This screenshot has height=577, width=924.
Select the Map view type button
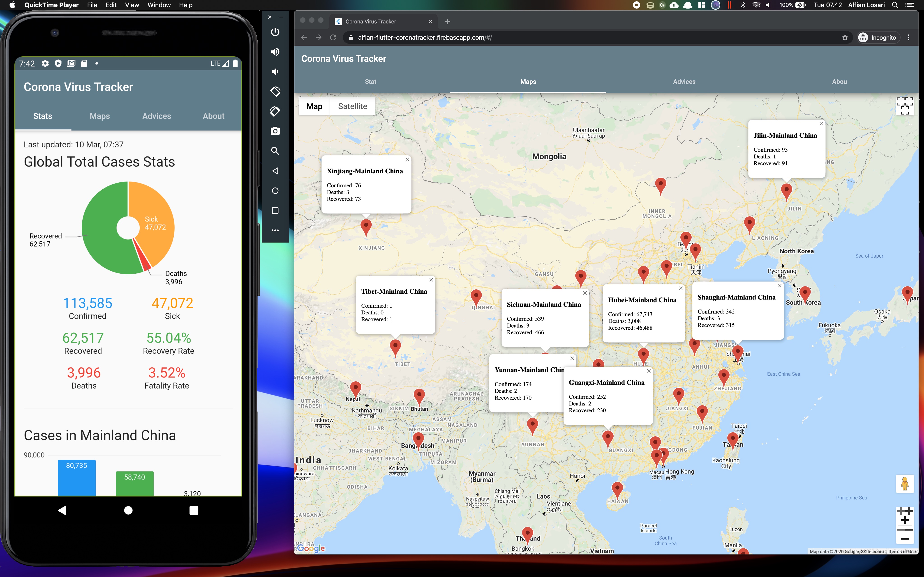click(314, 106)
